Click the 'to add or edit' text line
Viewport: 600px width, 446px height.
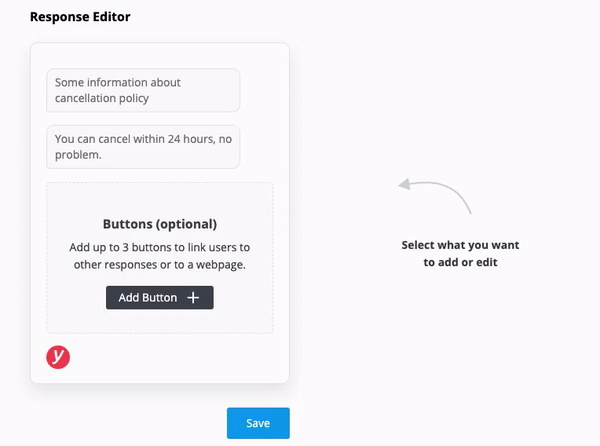(x=460, y=263)
